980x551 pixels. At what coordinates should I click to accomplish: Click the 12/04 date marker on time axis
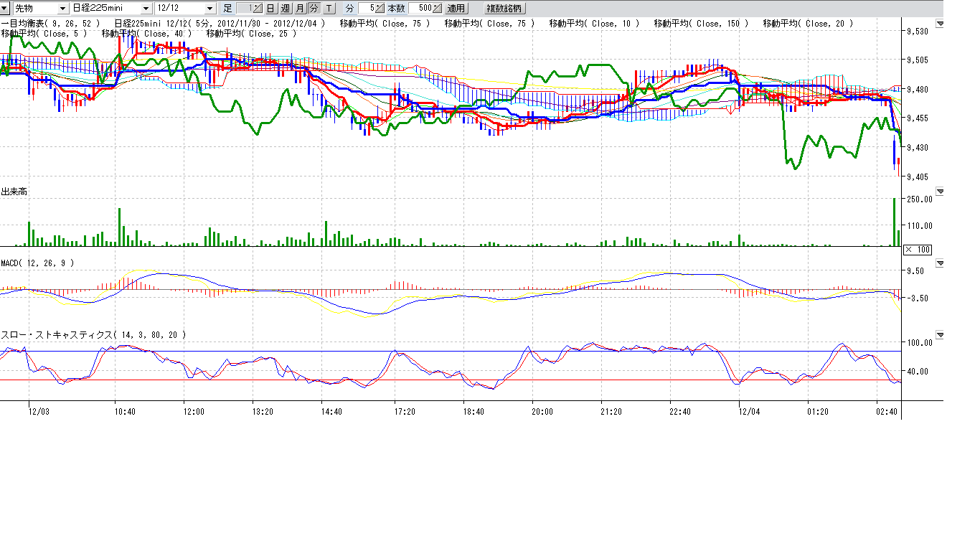(750, 412)
